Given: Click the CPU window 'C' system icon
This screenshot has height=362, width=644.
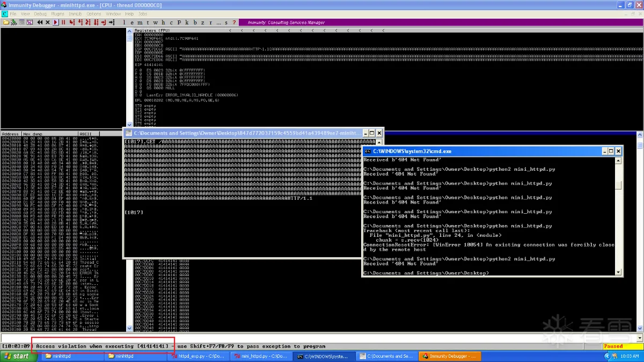Looking at the screenshot, I should [4, 14].
